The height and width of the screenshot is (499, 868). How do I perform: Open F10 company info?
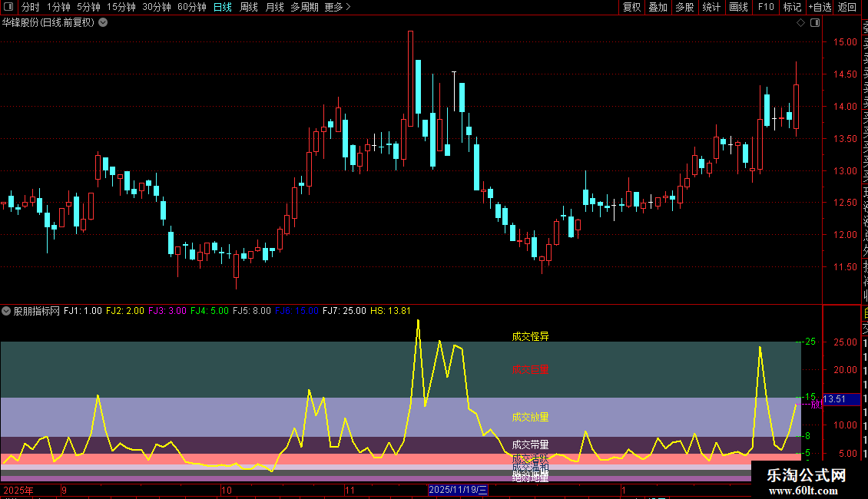coord(766,7)
